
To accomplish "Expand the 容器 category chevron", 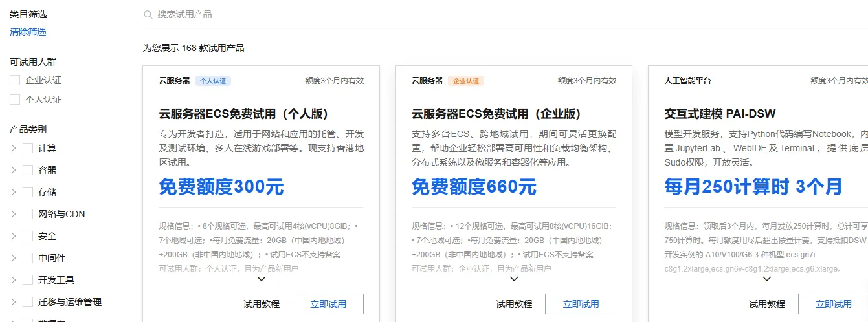I will pyautogui.click(x=14, y=170).
